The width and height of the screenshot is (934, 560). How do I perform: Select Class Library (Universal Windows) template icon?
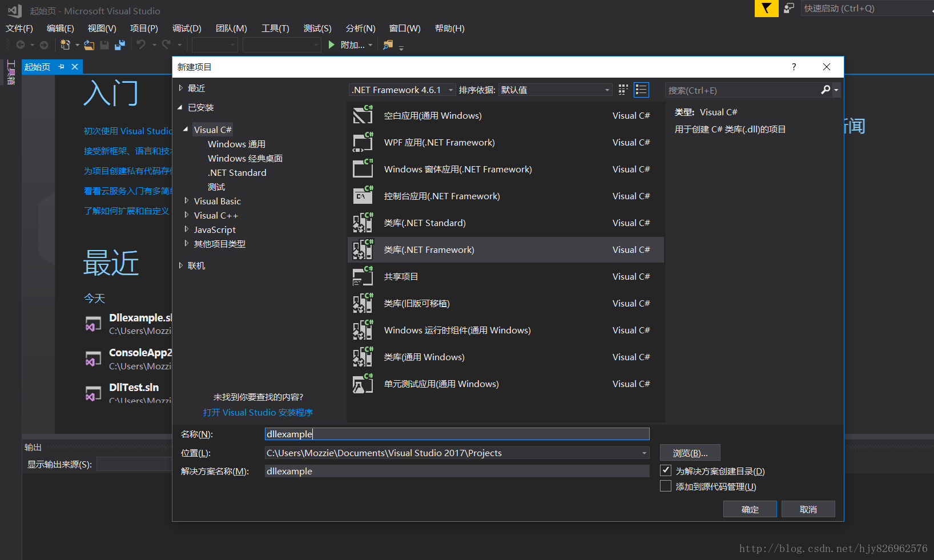coord(363,356)
